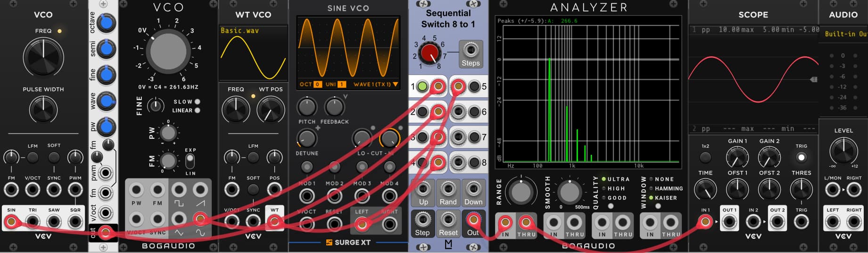This screenshot has width=868, height=253.
Task: Click the large frequency knob on Bogaudio VCO
Action: [x=168, y=51]
